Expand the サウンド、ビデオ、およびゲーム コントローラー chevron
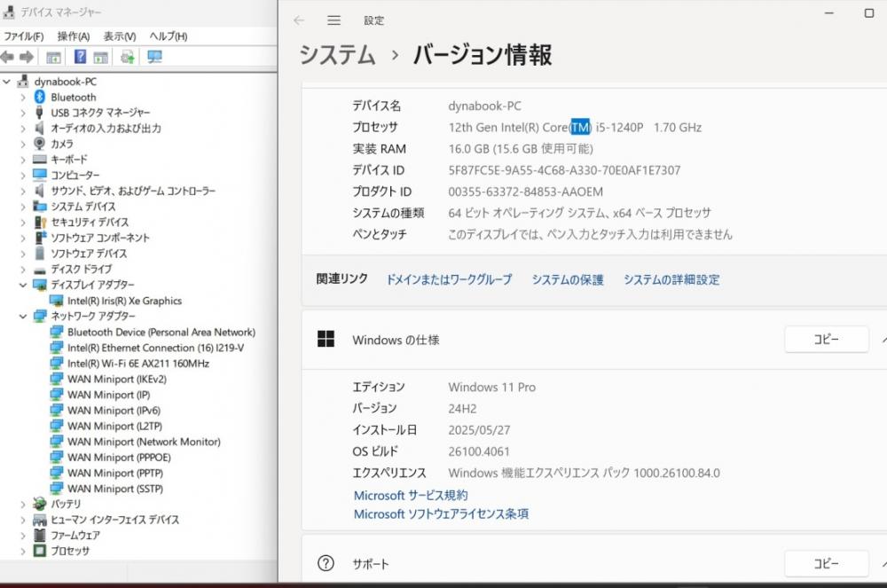The image size is (887, 588). (23, 191)
